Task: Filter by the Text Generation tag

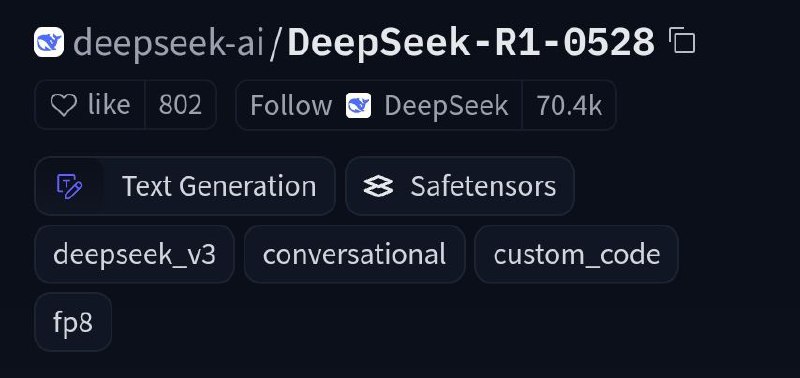Action: coord(185,186)
